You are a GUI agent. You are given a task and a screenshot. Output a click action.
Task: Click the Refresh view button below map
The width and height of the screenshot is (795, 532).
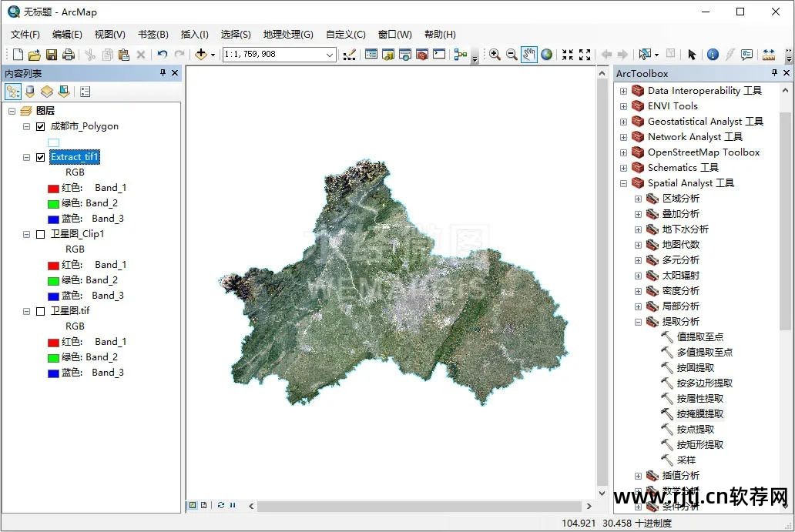pos(221,506)
